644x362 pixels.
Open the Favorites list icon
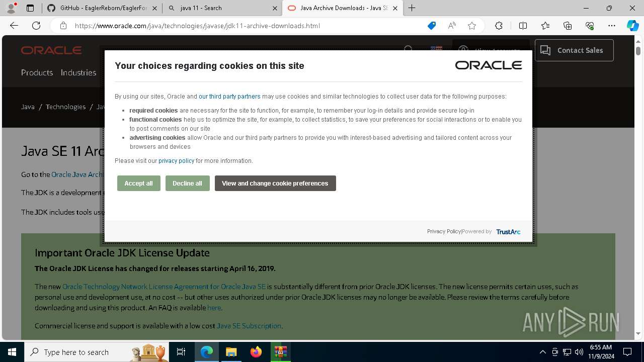click(545, 26)
